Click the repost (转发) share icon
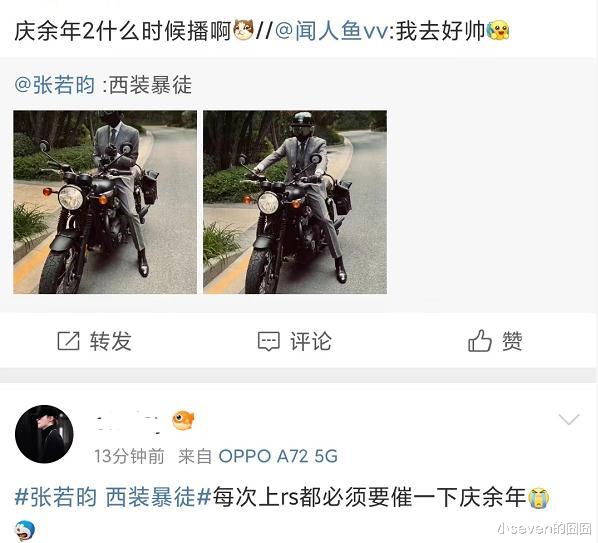This screenshot has width=598, height=543. [69, 341]
